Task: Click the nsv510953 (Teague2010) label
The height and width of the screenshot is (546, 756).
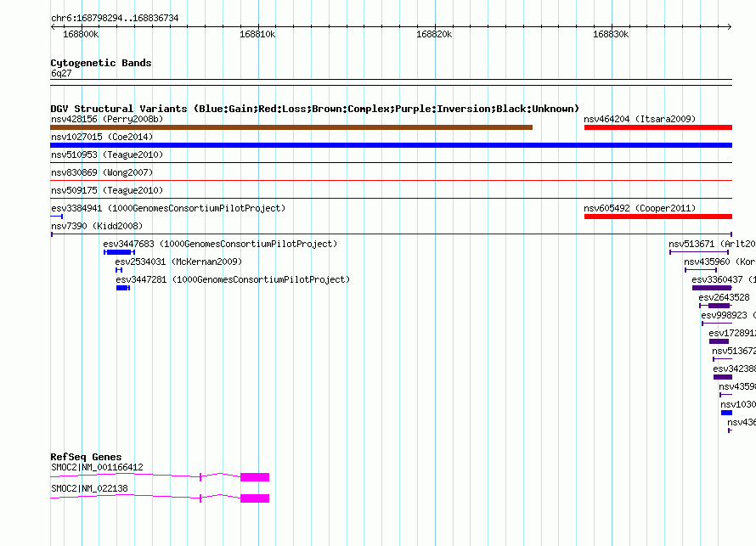Action: [x=107, y=155]
